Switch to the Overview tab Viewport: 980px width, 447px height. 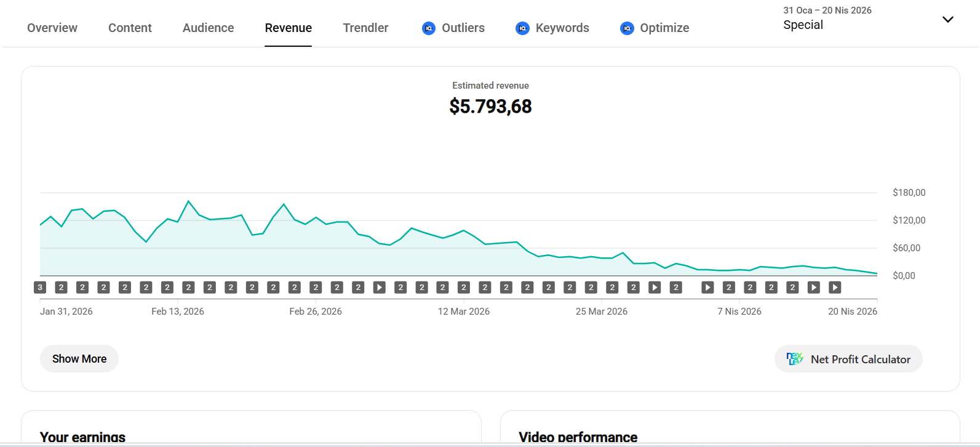tap(52, 28)
